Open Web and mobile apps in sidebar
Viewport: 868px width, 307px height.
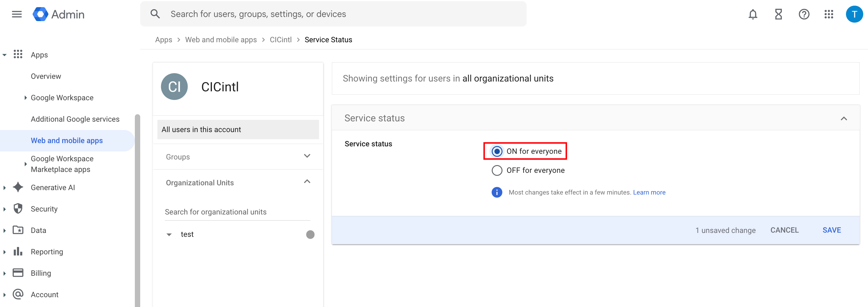point(67,141)
